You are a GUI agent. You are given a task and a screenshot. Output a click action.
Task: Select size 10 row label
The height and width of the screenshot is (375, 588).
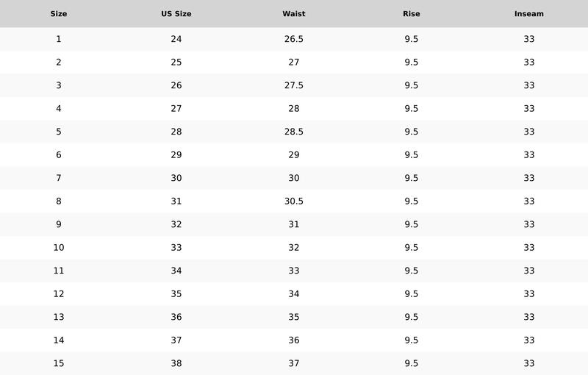(59, 248)
